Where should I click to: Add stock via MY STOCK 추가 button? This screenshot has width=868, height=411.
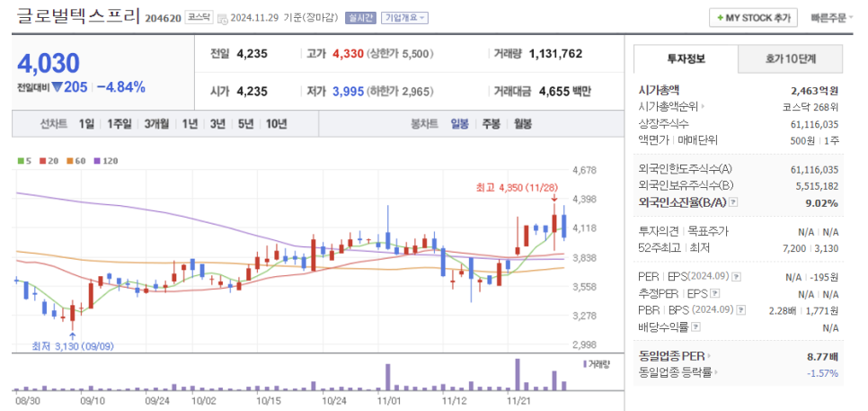coord(753,18)
